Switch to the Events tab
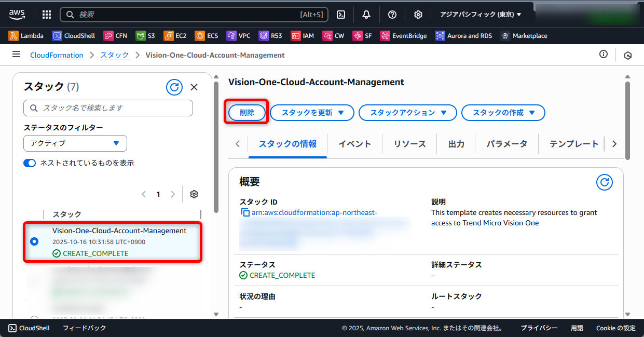The image size is (644, 337). coord(354,144)
